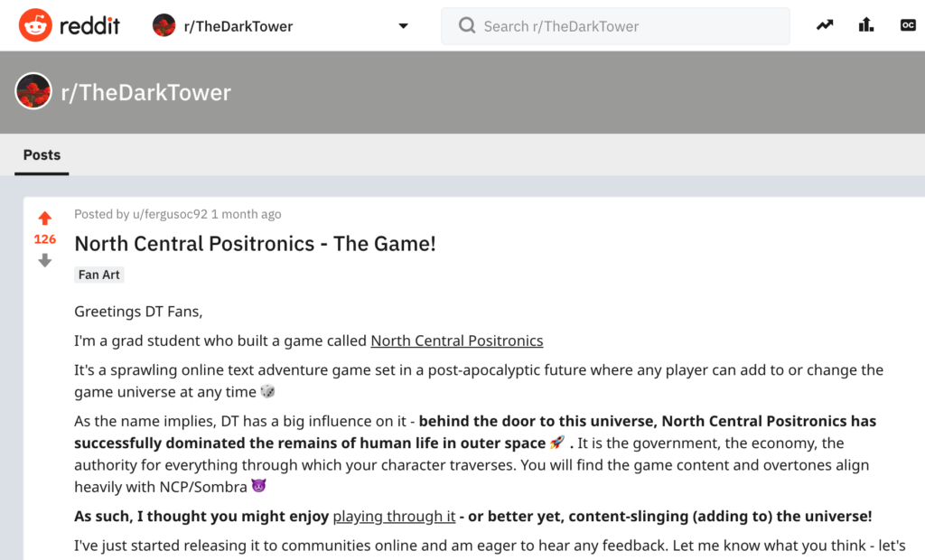Click the reddit wordmark text
The image size is (925, 560).
89,25
